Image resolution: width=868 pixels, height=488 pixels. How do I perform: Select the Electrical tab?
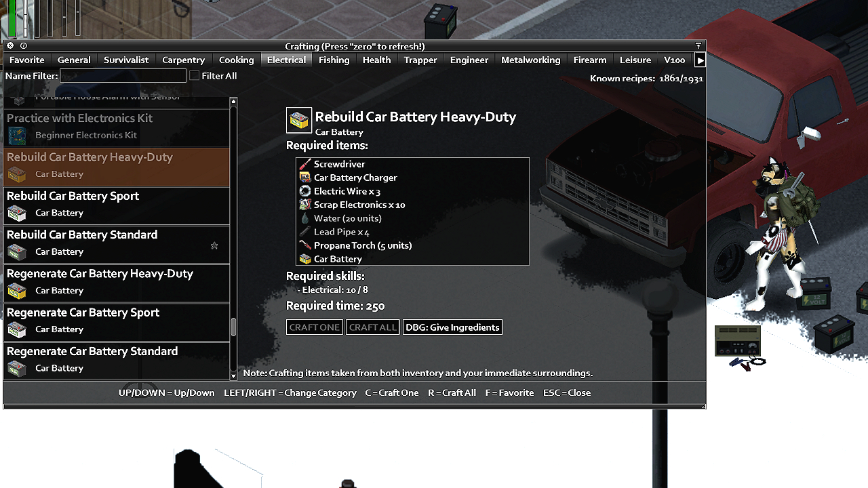286,60
